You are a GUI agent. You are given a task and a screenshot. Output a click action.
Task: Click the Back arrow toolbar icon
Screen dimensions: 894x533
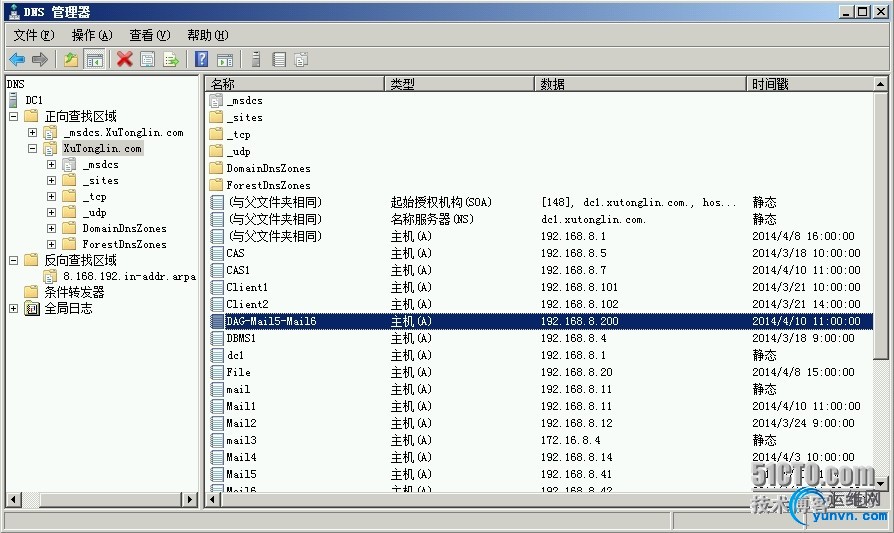pyautogui.click(x=17, y=59)
